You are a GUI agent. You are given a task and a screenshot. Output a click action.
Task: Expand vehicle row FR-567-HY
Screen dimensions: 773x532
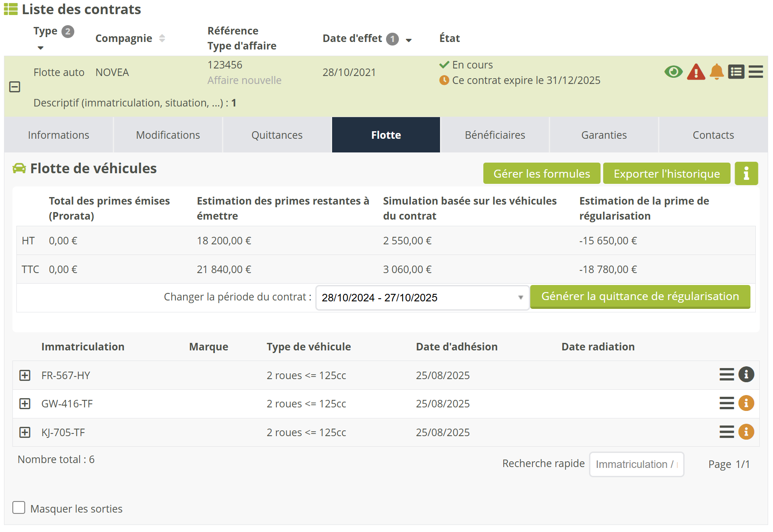tap(25, 375)
